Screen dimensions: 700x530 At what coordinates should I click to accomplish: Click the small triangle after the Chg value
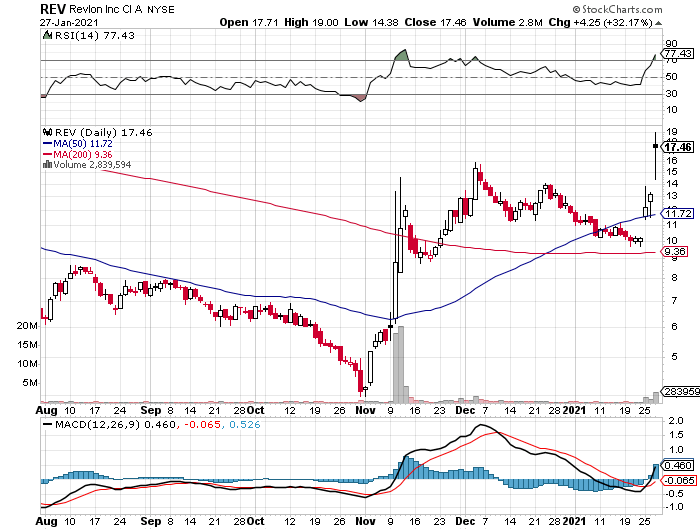tap(658, 23)
